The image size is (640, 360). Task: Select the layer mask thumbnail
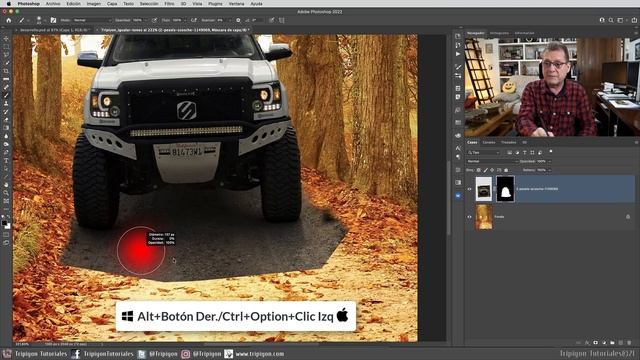tap(505, 189)
